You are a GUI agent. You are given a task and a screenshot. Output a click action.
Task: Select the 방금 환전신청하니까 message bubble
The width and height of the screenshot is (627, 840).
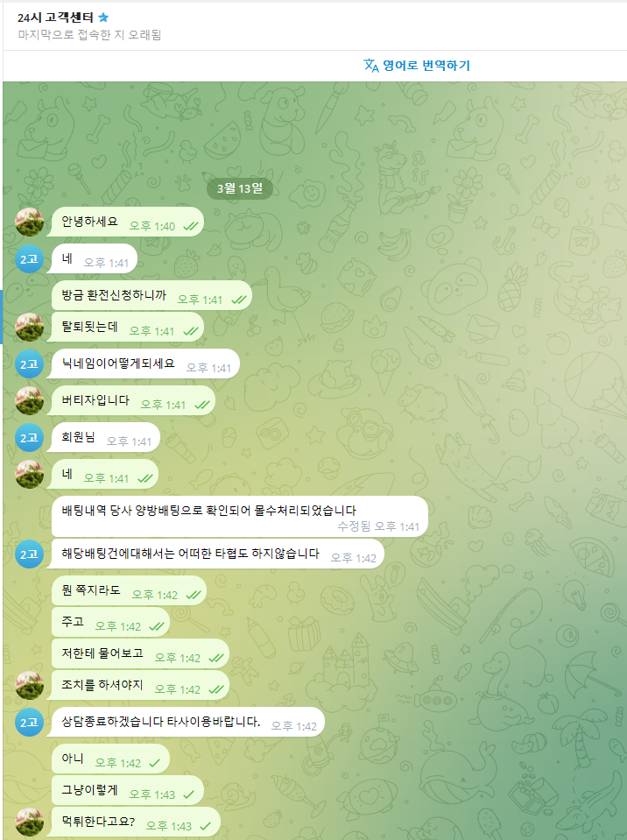151,296
